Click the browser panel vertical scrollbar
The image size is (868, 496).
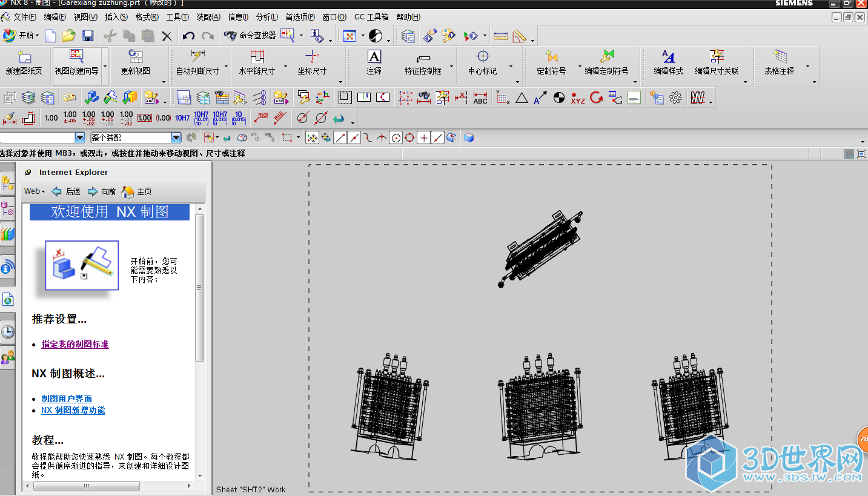200,288
